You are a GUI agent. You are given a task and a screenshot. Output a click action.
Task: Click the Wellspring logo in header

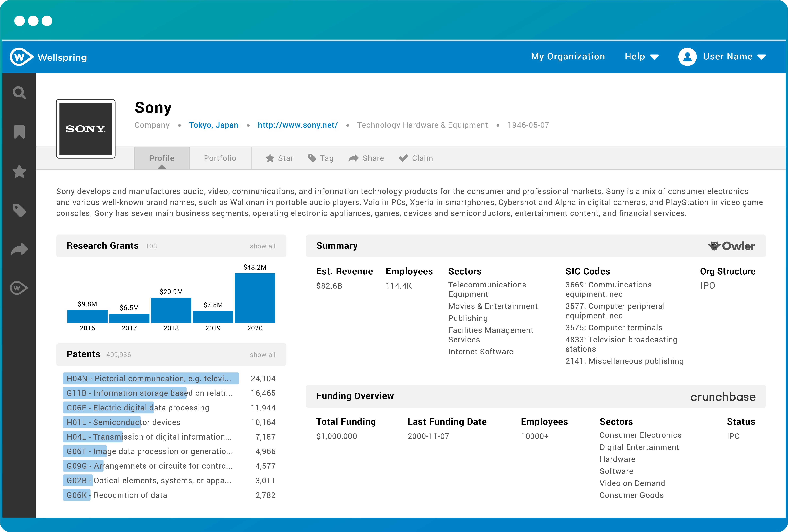tap(49, 57)
